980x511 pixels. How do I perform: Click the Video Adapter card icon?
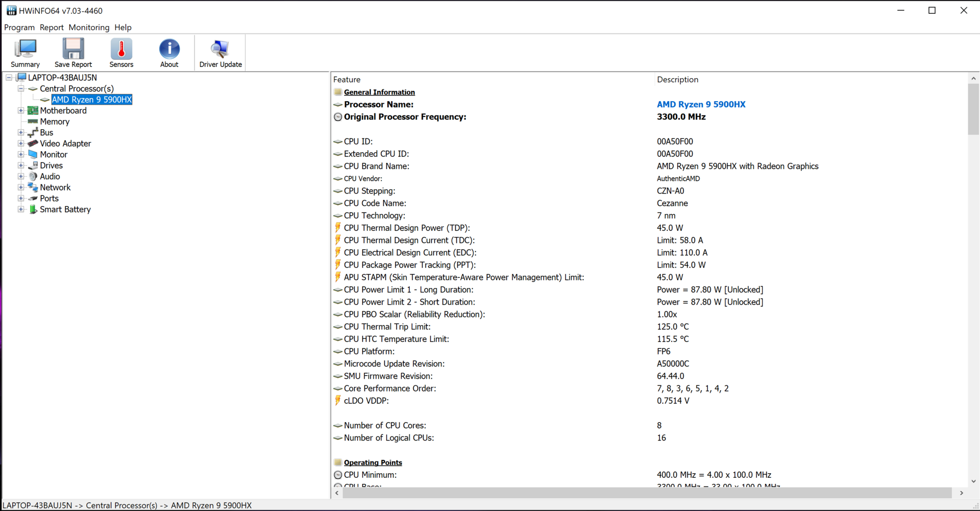point(33,143)
